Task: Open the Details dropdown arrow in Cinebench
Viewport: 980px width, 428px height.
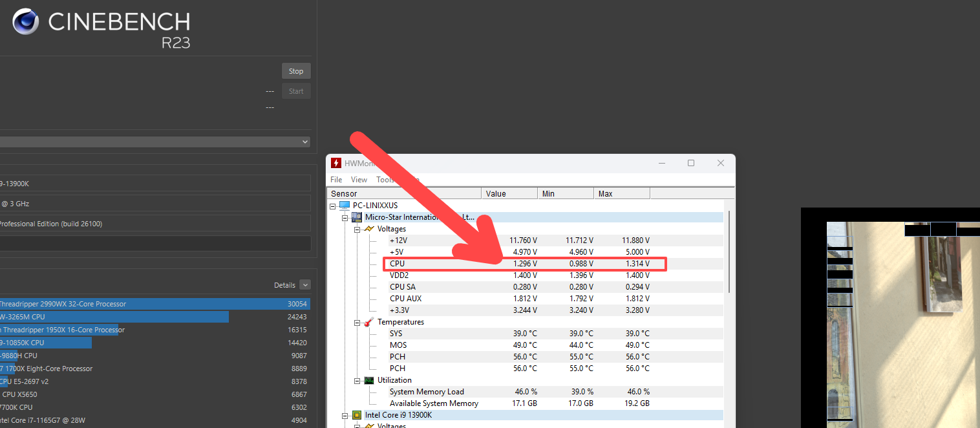Action: [305, 285]
